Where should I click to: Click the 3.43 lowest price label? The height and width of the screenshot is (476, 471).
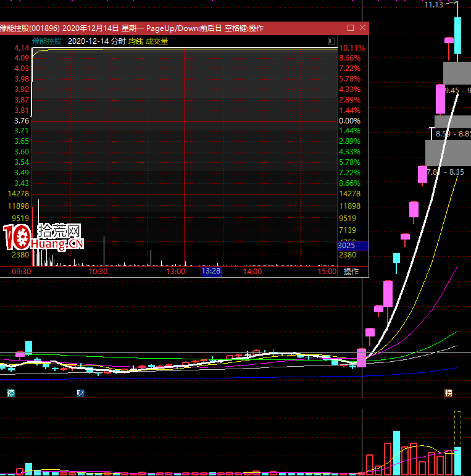click(22, 183)
